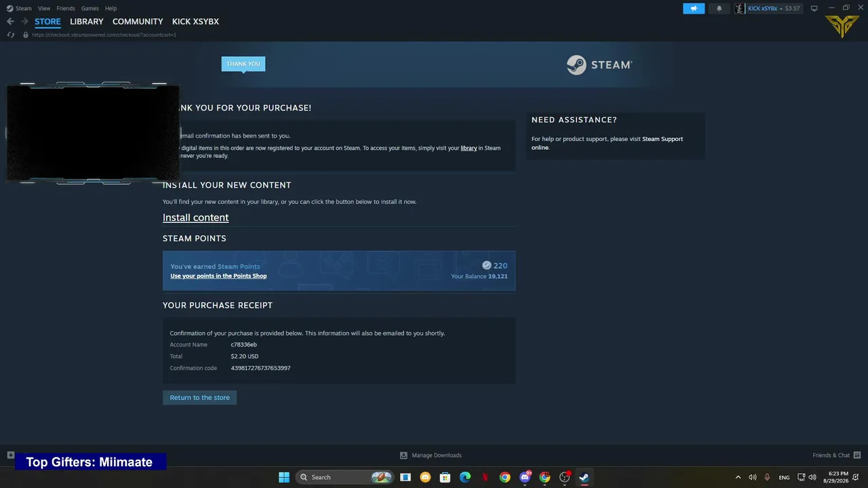
Task: Switch to the STORE tab
Action: [47, 22]
